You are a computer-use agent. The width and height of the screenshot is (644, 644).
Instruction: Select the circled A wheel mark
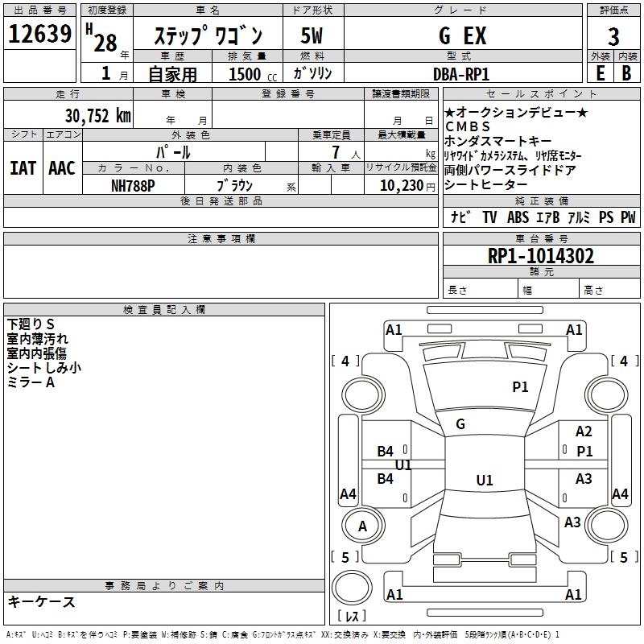click(x=362, y=526)
